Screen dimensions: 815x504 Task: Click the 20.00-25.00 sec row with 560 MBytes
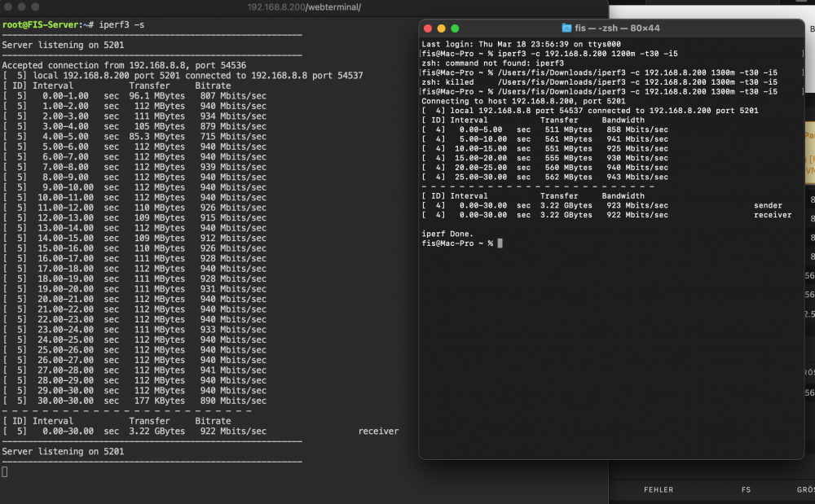click(544, 168)
